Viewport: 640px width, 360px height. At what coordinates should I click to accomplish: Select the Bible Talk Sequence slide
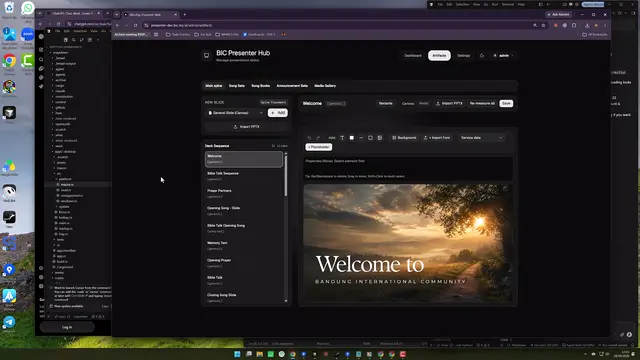click(x=244, y=176)
